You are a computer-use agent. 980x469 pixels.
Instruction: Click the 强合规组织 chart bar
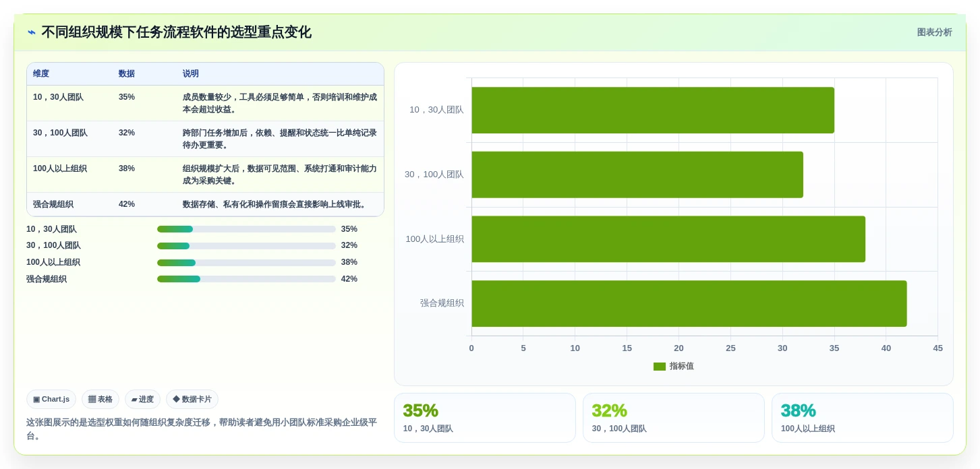click(x=689, y=304)
